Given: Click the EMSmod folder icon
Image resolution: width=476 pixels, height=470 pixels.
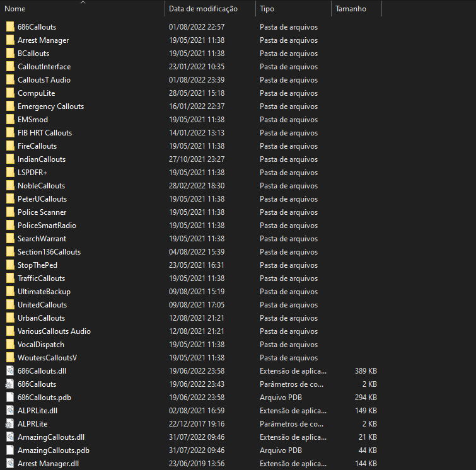Looking at the screenshot, I should 10,120.
